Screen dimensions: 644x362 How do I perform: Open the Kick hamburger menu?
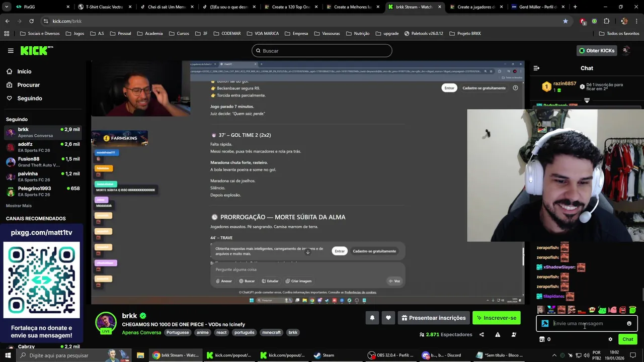coord(11,51)
